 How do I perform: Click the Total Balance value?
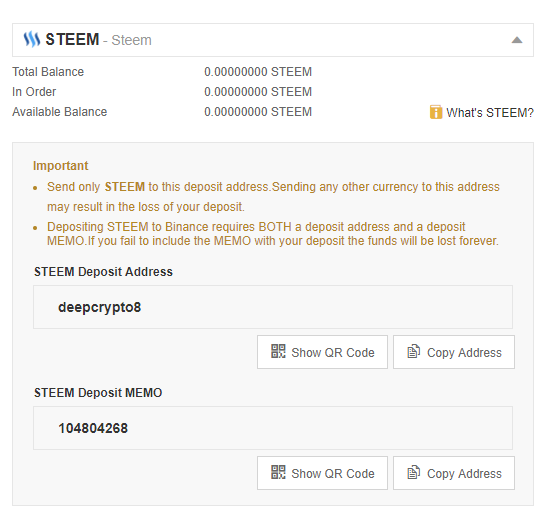click(x=258, y=72)
